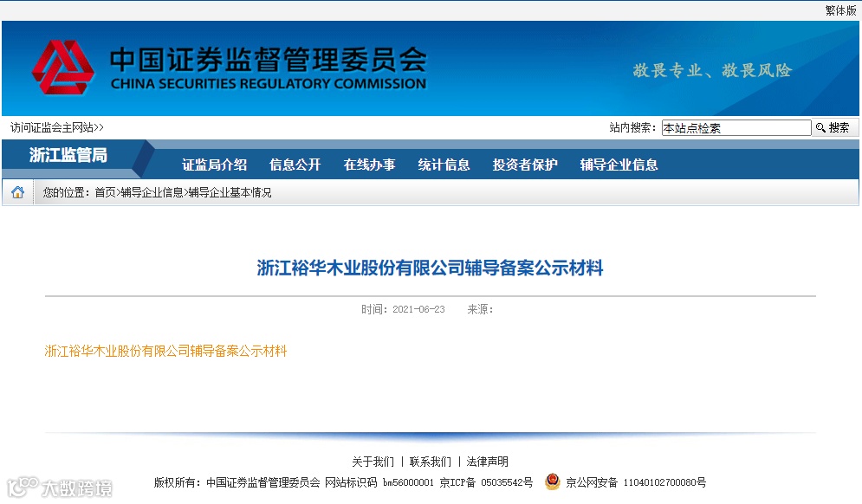
Task: Click 京公网安备 11040102700080号 text
Action: pos(636,482)
